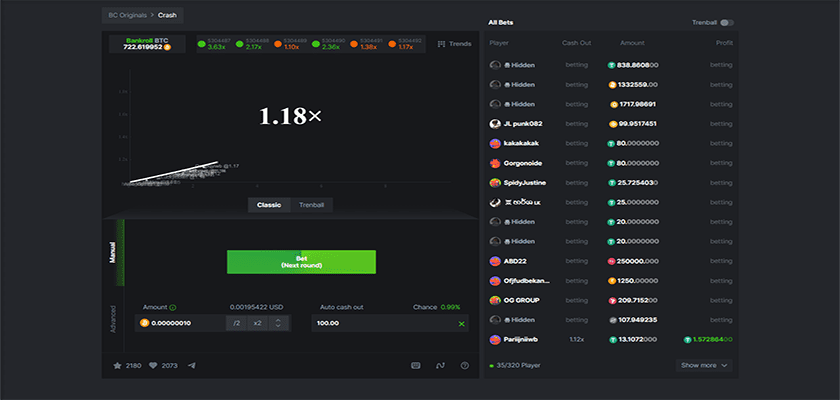Click the Bankroll BTC coin icon

pyautogui.click(x=167, y=47)
